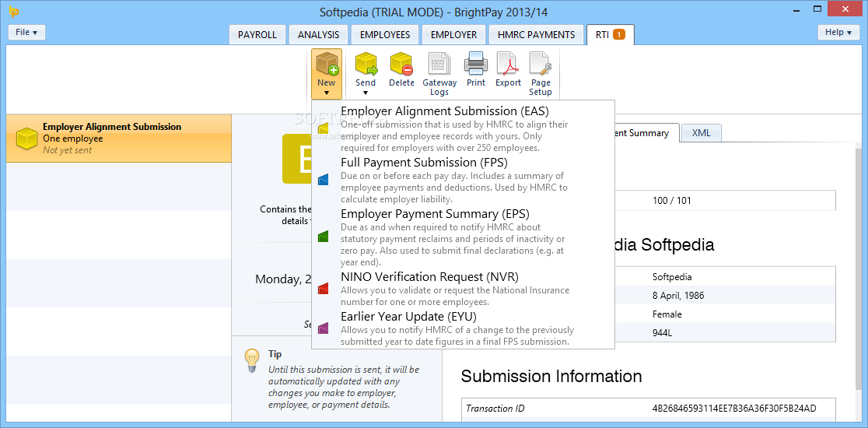Click the purple EYU envelope icon

click(x=324, y=328)
